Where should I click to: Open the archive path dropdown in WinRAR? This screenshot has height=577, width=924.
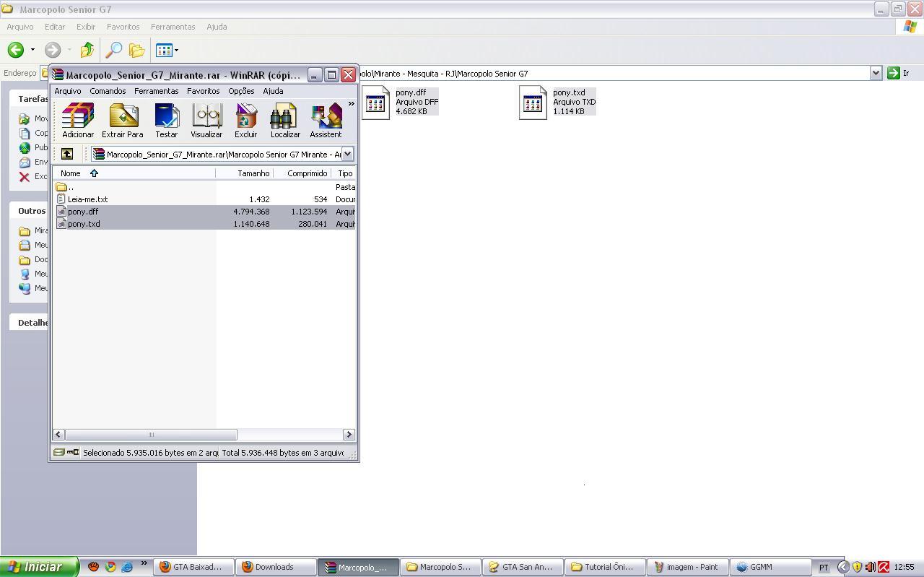pos(347,154)
